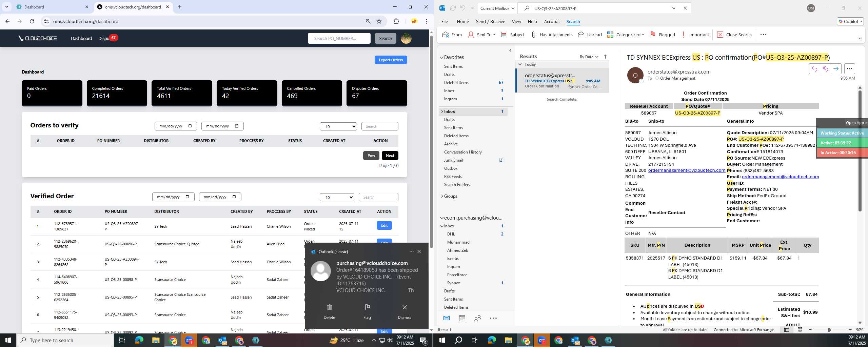Click the PO number Search button
Image resolution: width=868 pixels, height=347 pixels.
pyautogui.click(x=386, y=38)
